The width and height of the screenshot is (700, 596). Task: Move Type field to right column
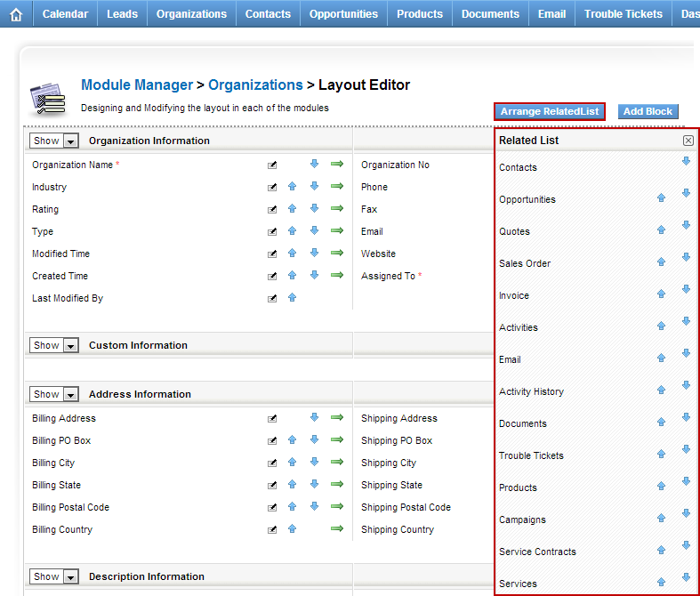[x=337, y=230]
